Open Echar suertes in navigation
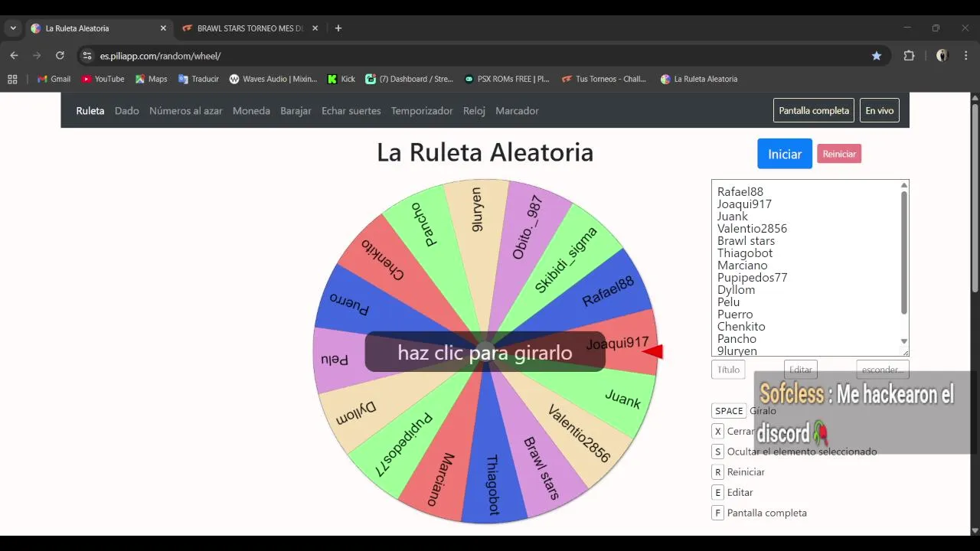 (351, 111)
